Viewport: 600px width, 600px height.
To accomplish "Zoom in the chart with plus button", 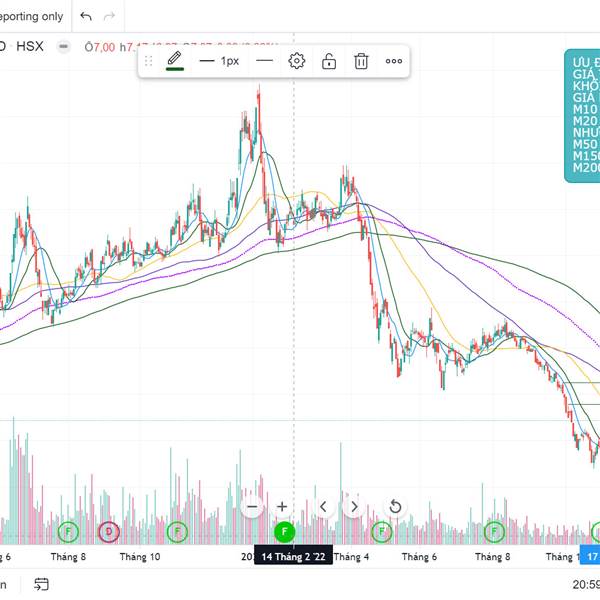I will pyautogui.click(x=282, y=507).
